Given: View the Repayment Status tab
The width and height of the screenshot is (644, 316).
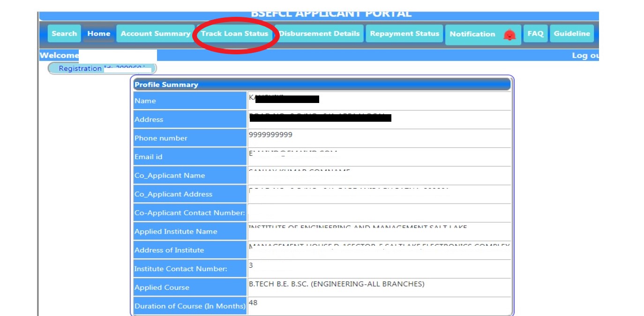Looking at the screenshot, I should (x=404, y=34).
